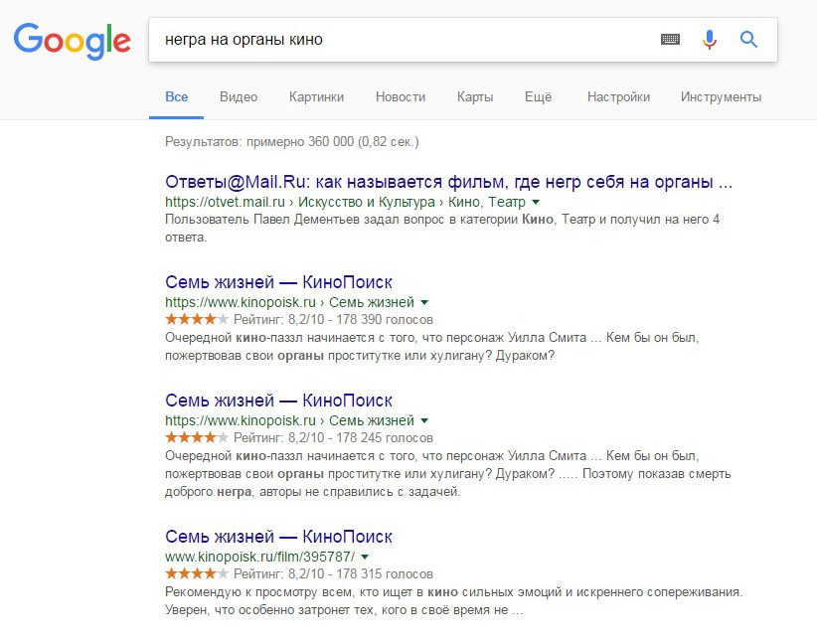817x644 pixels.
Task: Click the Google logo
Action: point(73,40)
